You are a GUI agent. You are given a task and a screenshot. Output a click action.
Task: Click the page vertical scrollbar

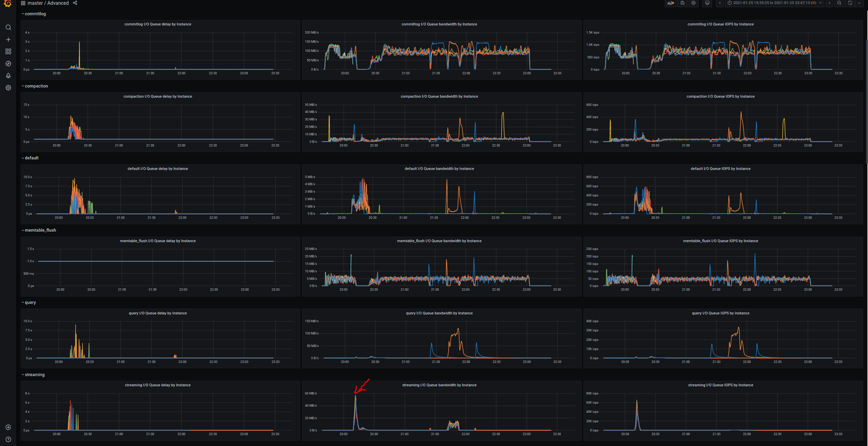click(x=867, y=102)
